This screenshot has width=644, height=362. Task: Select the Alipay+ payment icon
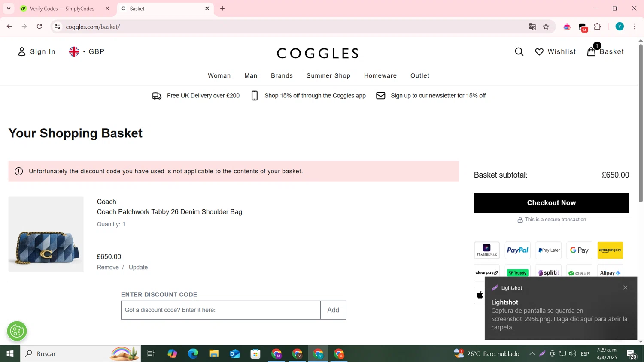pos(610,272)
